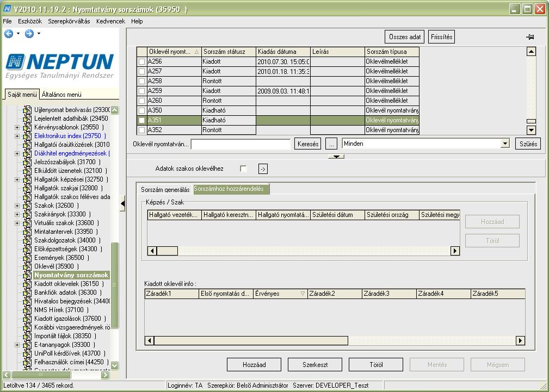Switch to the Sorszám generálás tab
The width and height of the screenshot is (549, 392).
[x=165, y=190]
